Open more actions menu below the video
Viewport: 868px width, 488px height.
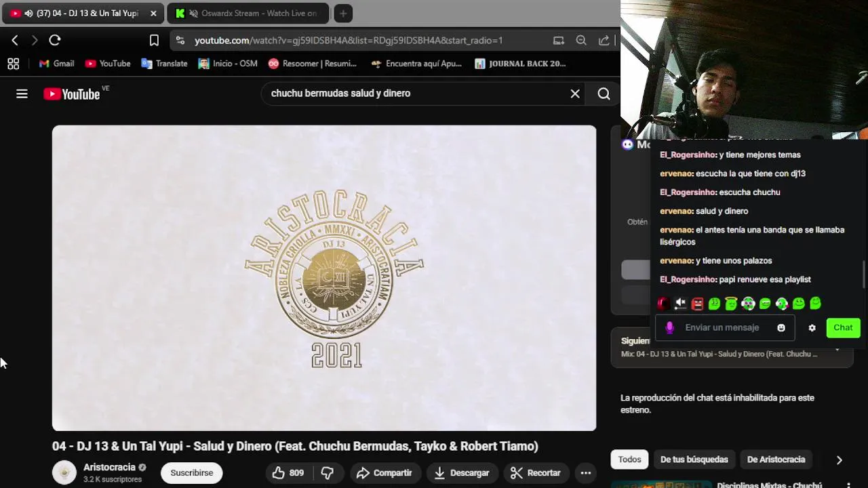(586, 472)
